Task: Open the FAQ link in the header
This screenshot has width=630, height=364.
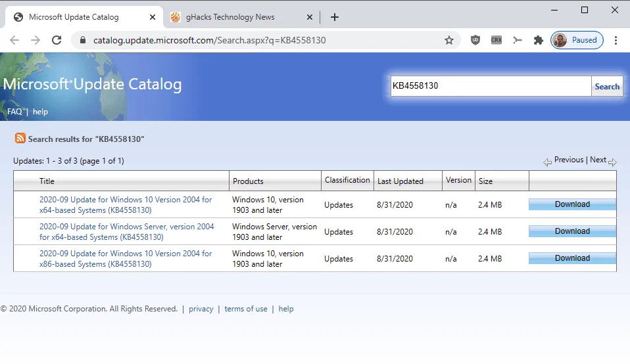Action: pos(14,112)
